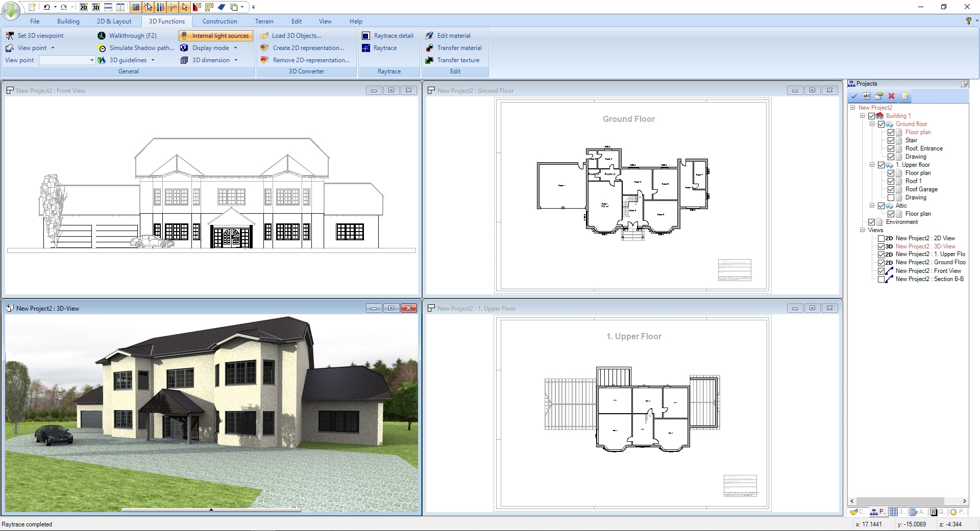The width and height of the screenshot is (980, 531).
Task: Toggle the grid icon in quick toolbar
Action: coord(135,7)
